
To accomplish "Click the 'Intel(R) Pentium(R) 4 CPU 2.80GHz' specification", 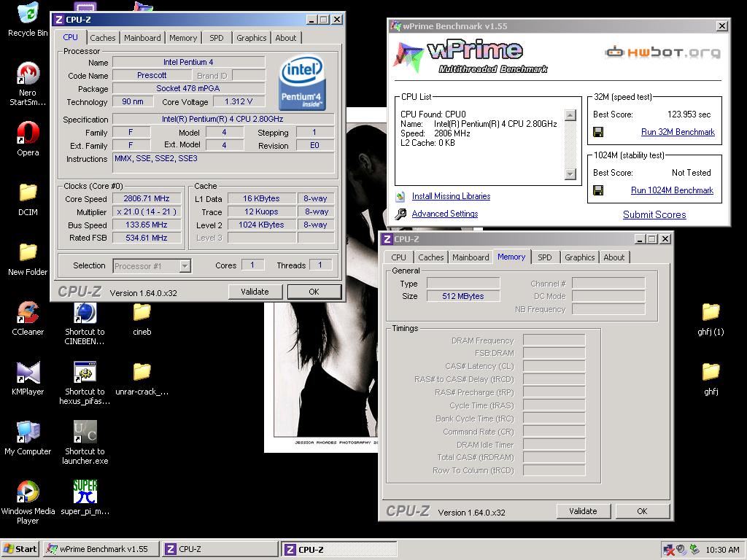I will [222, 119].
